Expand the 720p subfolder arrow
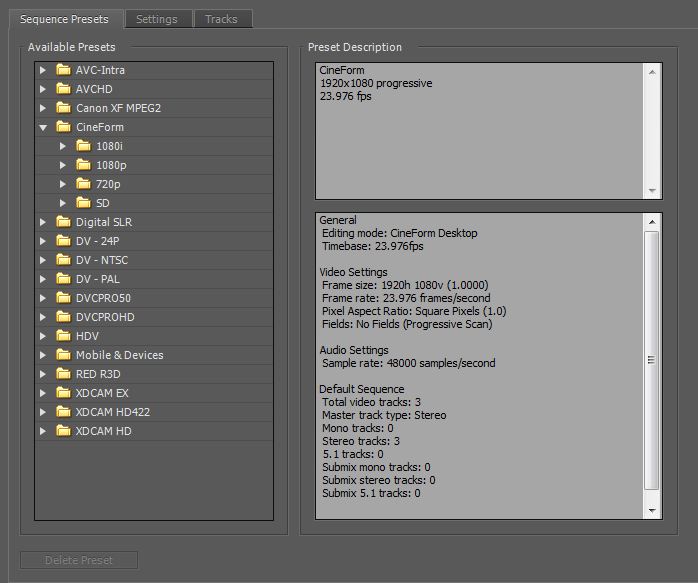 tap(62, 184)
